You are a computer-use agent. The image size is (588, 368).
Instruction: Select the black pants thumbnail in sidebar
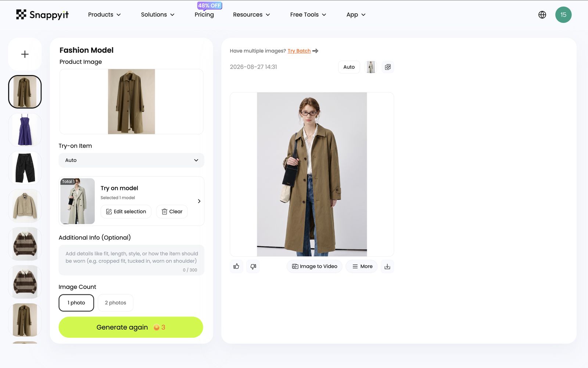(x=25, y=168)
